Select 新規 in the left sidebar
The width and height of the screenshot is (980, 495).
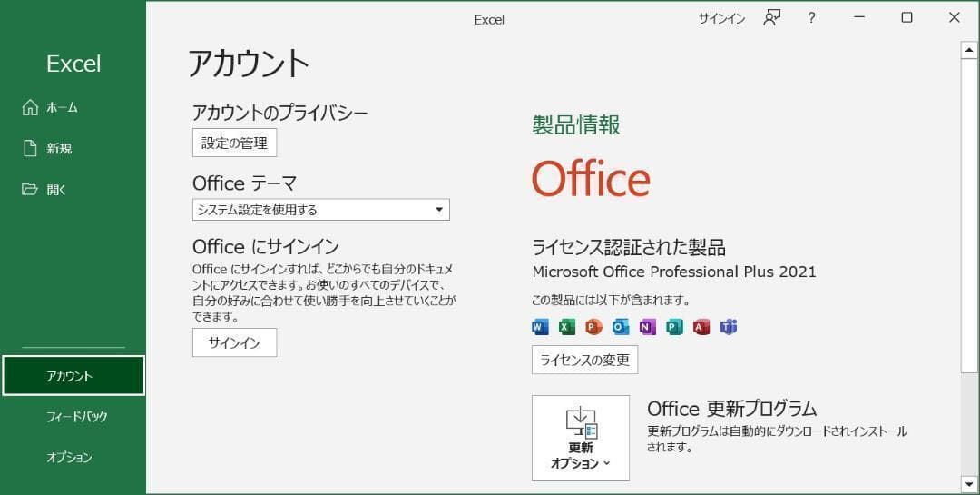(x=59, y=149)
